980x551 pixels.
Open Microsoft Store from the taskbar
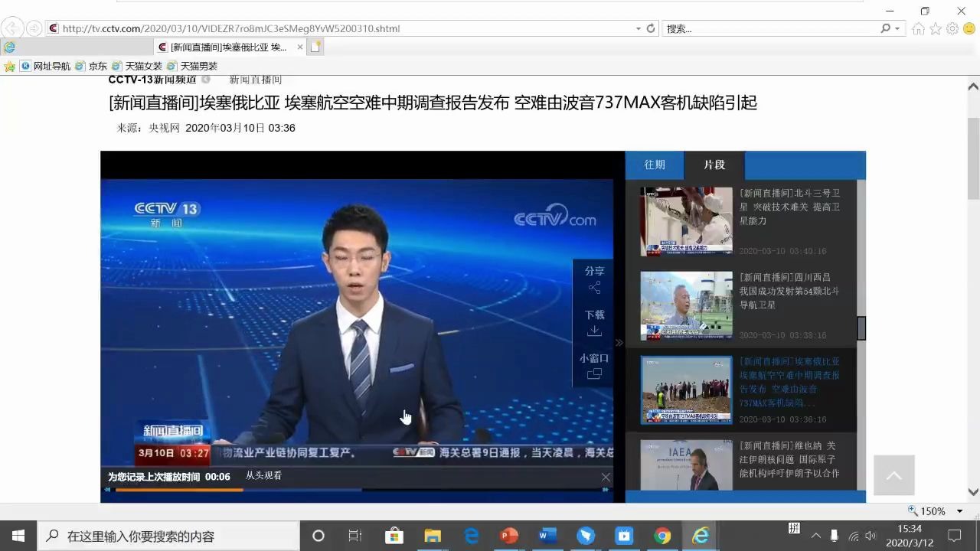(x=394, y=536)
